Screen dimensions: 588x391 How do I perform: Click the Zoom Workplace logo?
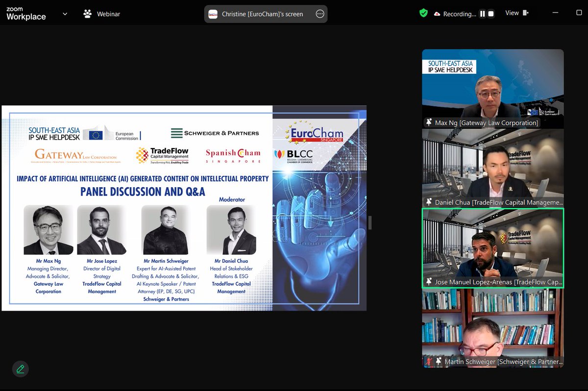[26, 14]
